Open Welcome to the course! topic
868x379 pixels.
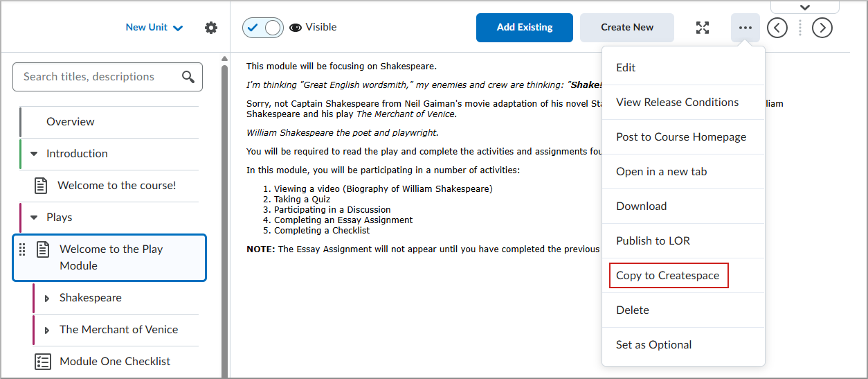click(x=116, y=186)
